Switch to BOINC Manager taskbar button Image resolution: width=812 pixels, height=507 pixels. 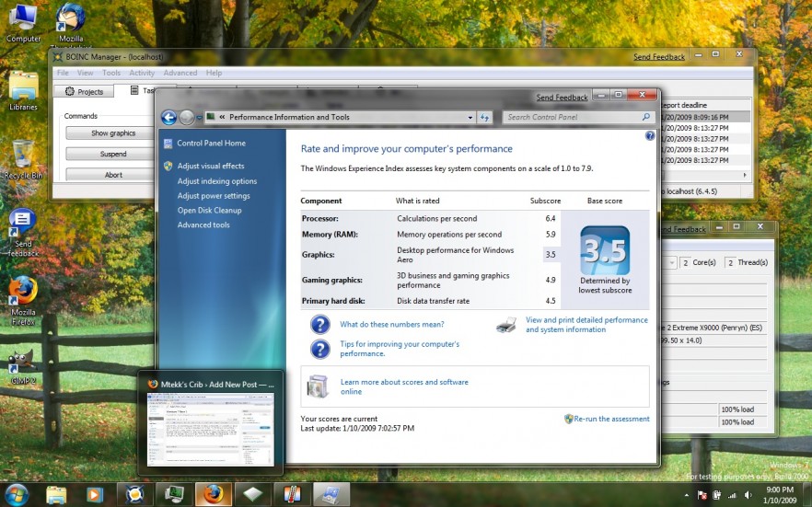click(x=134, y=495)
